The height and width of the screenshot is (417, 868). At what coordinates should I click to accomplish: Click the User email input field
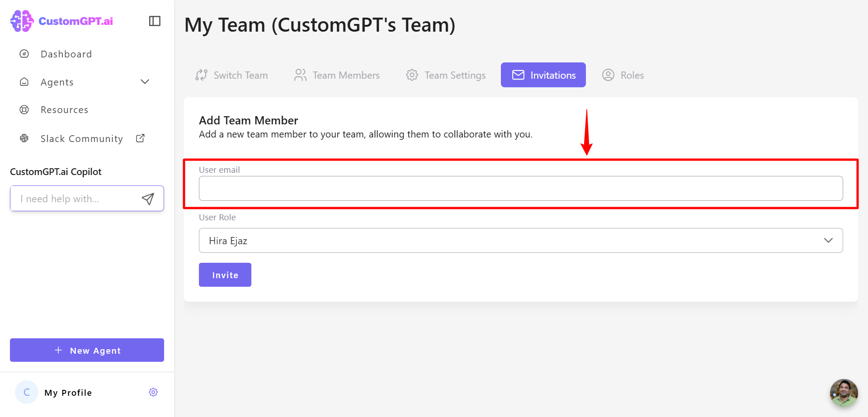(521, 188)
